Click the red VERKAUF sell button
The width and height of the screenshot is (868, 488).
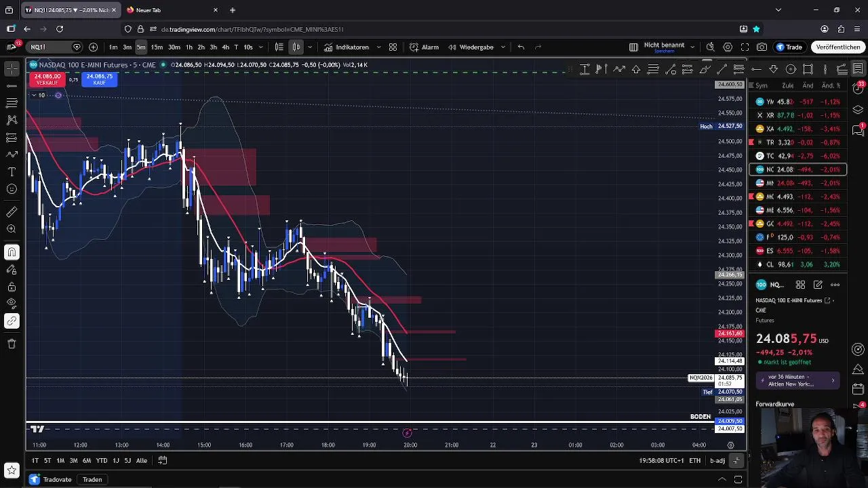(x=47, y=79)
